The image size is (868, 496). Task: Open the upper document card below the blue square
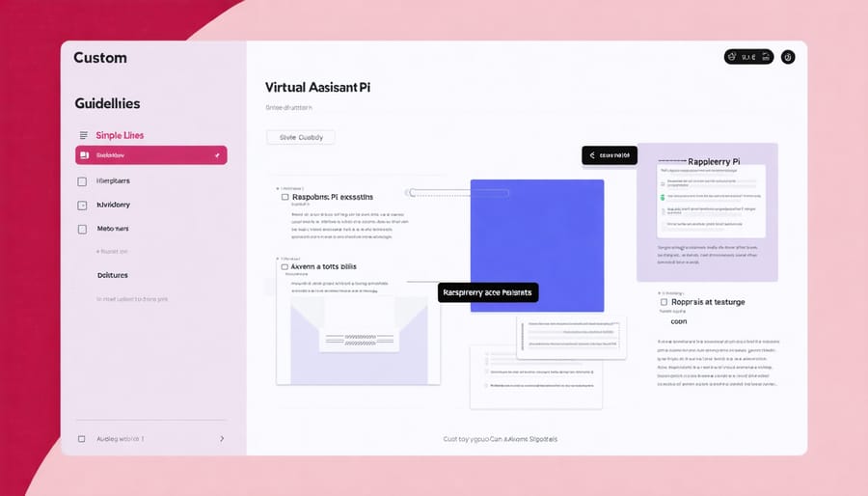(571, 337)
